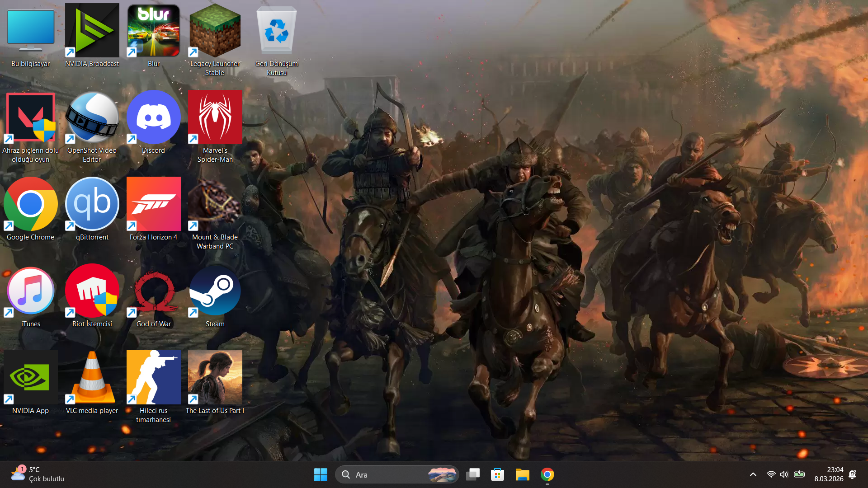
Task: Open Task View on the taskbar
Action: (473, 474)
